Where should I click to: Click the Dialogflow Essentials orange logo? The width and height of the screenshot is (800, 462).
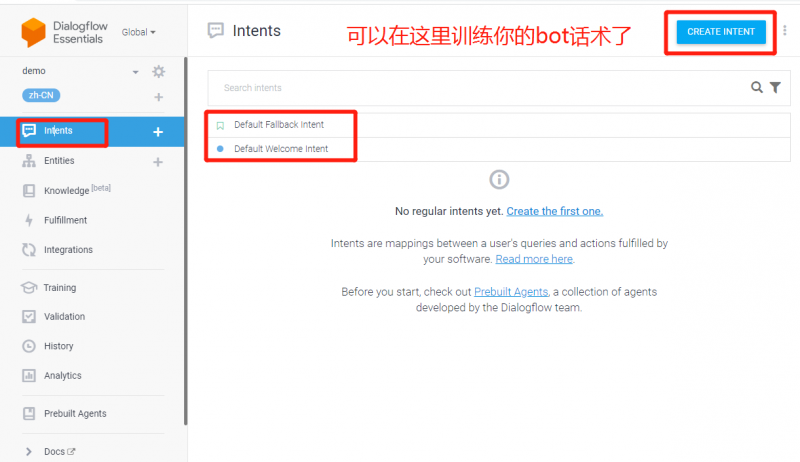(33, 32)
